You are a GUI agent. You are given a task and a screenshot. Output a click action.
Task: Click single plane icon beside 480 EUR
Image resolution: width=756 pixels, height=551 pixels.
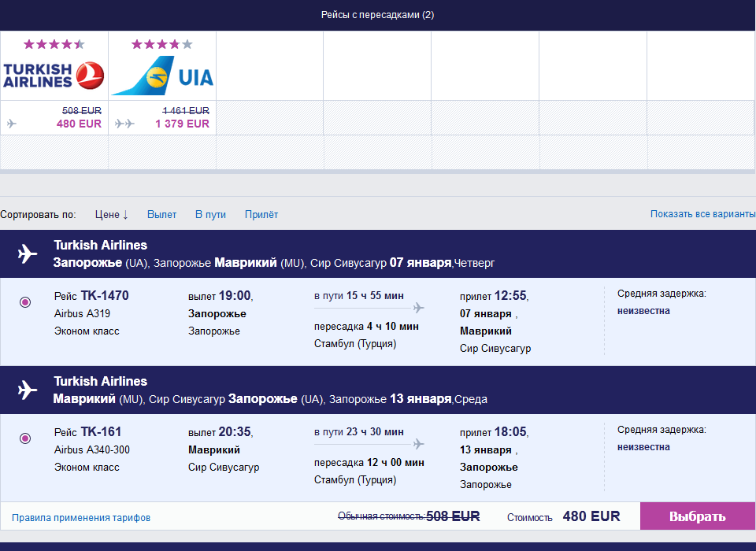tap(11, 124)
